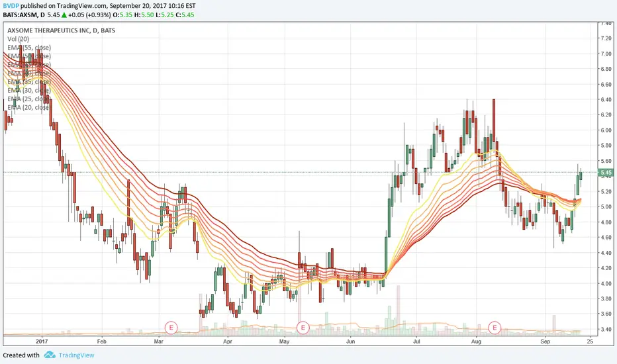Click the 5.00 price axis label
This screenshot has height=364, width=617.
606,206
